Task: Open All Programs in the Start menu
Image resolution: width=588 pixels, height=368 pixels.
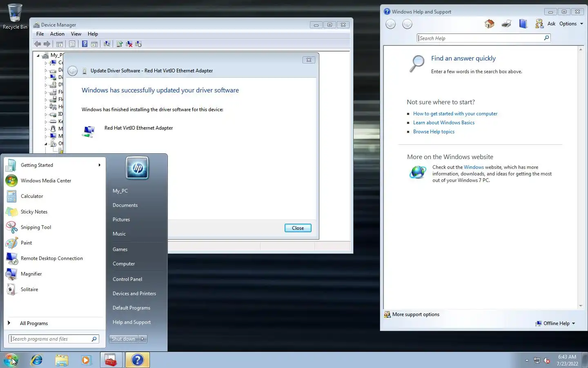Action: (34, 323)
